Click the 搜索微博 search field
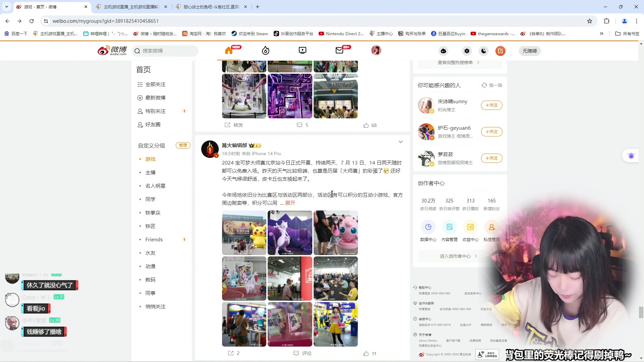Screen dimensions: 644x362 (165, 51)
